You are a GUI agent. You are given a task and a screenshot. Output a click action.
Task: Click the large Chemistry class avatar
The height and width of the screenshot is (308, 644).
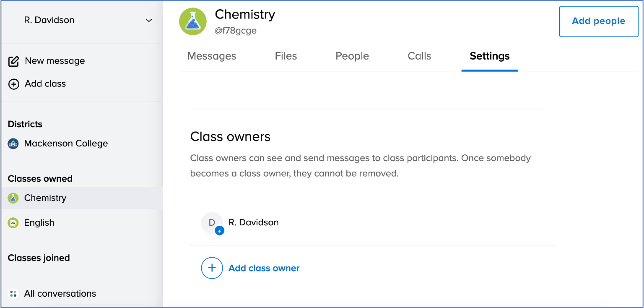click(193, 21)
